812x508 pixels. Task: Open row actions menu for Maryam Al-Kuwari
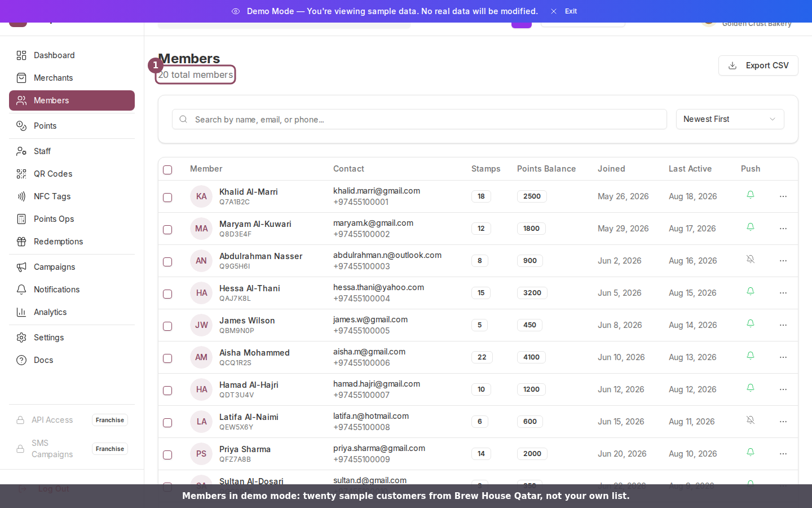click(x=783, y=229)
